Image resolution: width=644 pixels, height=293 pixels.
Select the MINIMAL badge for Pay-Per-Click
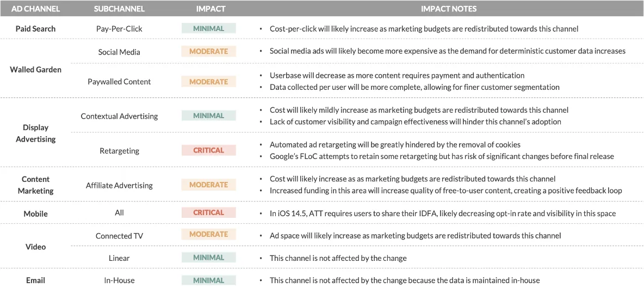tap(209, 28)
